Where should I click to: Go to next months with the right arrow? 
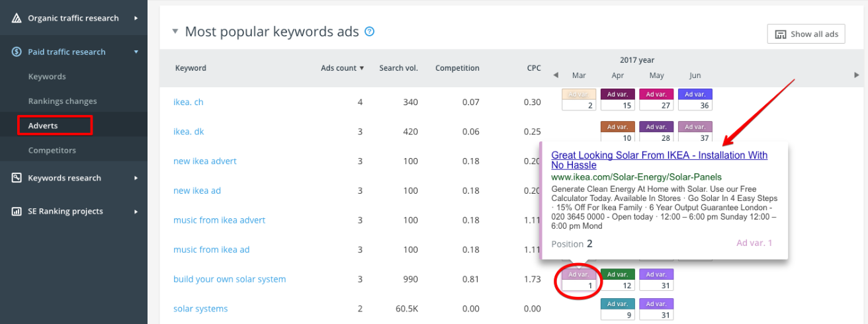click(856, 75)
